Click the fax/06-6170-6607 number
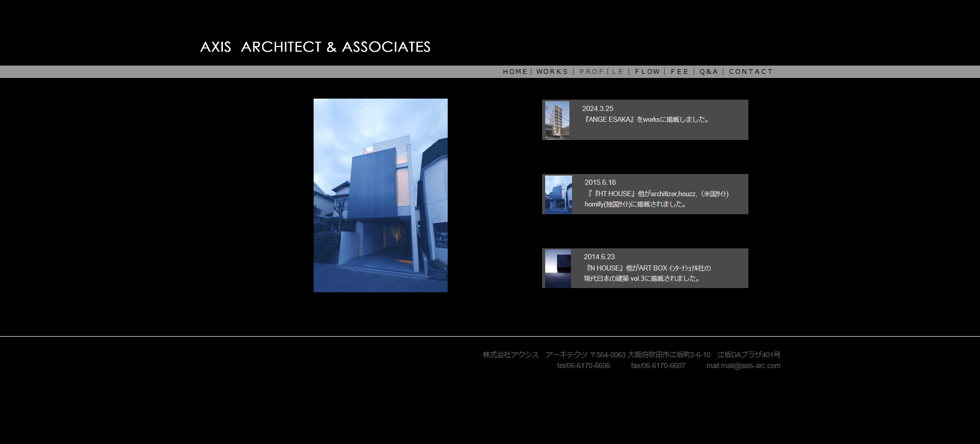This screenshot has height=444, width=980. pos(658,366)
